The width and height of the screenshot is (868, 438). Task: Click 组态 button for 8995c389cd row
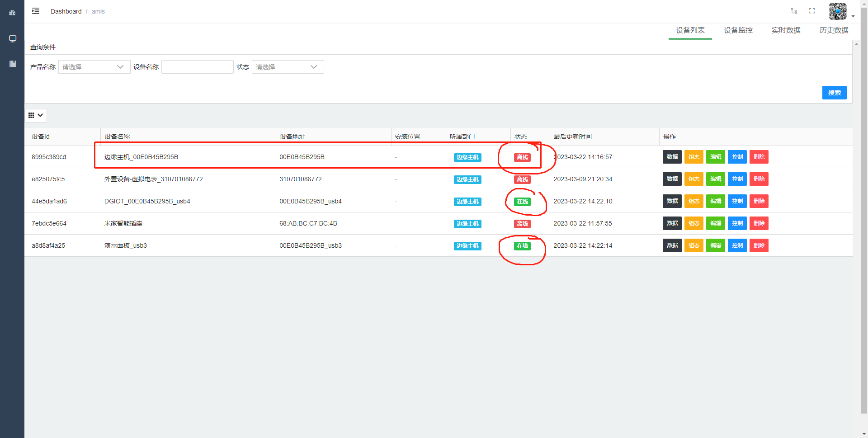pyautogui.click(x=693, y=157)
